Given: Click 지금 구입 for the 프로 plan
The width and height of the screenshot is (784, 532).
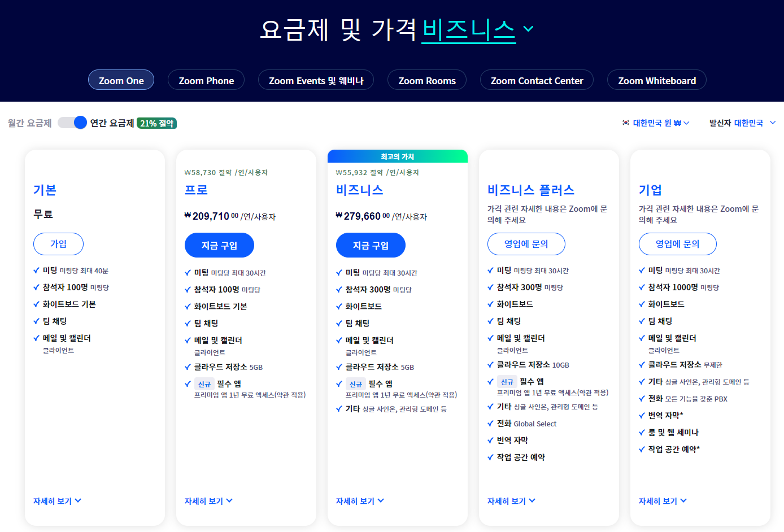Looking at the screenshot, I should 219,246.
